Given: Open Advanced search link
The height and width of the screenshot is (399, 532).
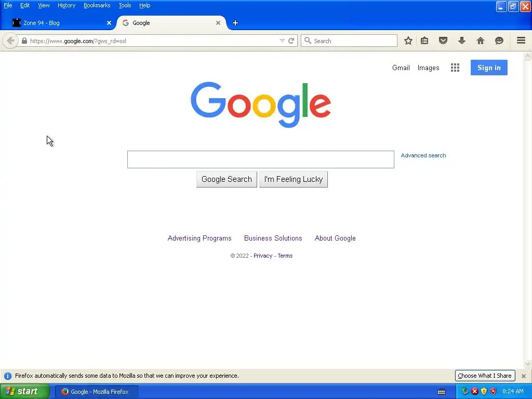Looking at the screenshot, I should point(423,155).
